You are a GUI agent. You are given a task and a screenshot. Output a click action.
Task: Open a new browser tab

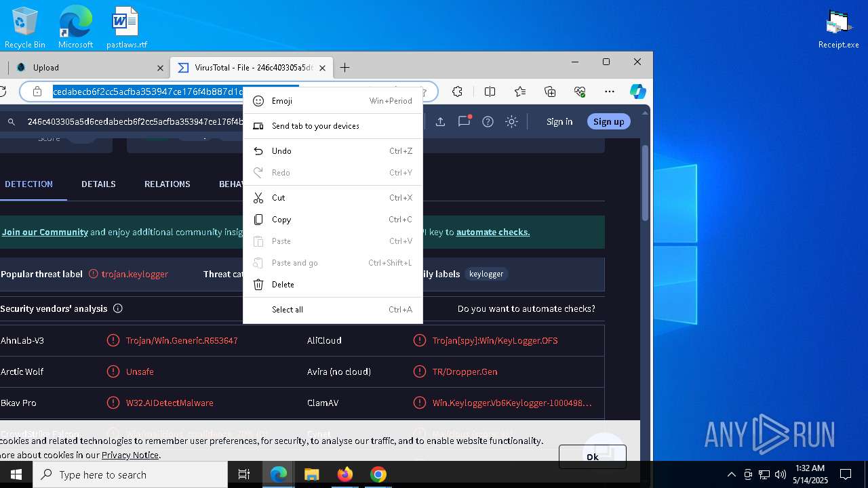click(344, 68)
